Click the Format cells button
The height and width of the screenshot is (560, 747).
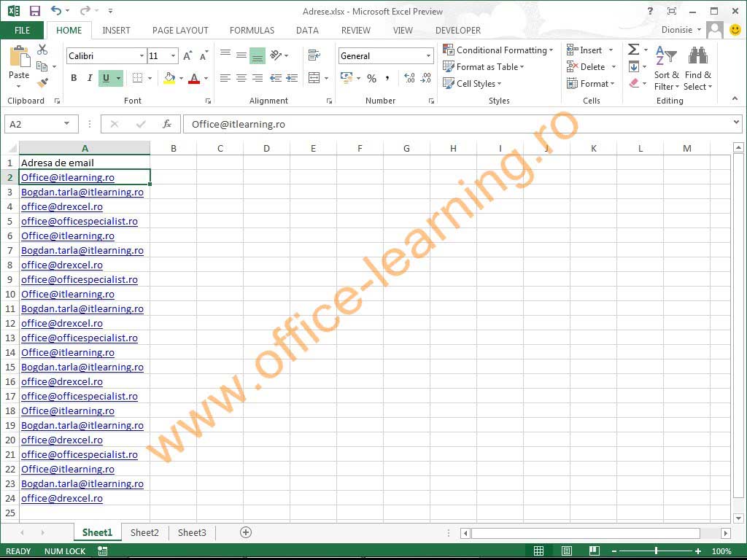[x=591, y=83]
